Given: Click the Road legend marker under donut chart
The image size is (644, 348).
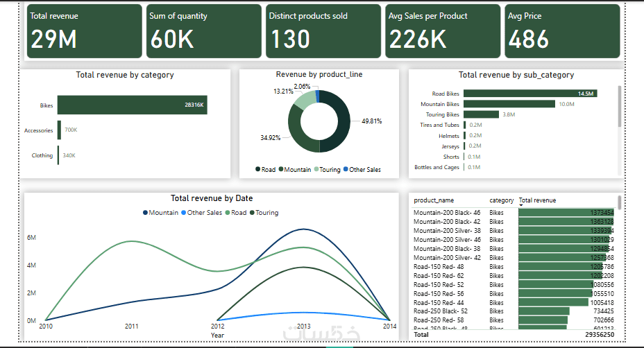Looking at the screenshot, I should (258, 169).
